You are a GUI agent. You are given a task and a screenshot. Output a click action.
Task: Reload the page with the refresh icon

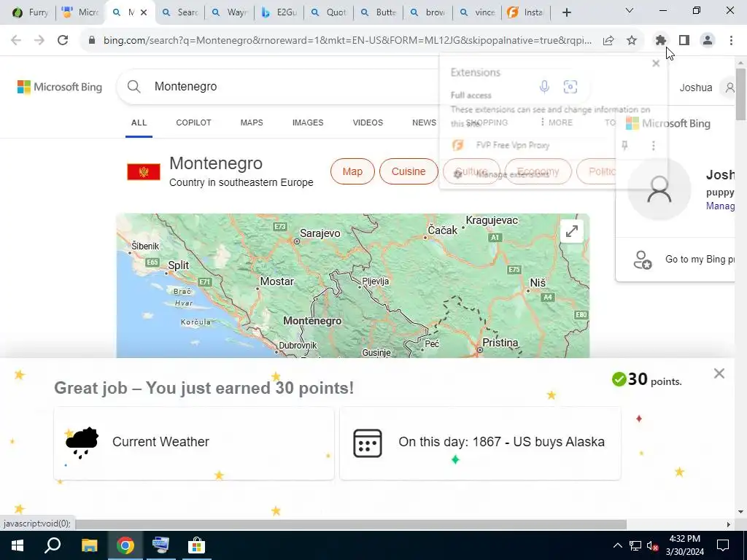(63, 41)
